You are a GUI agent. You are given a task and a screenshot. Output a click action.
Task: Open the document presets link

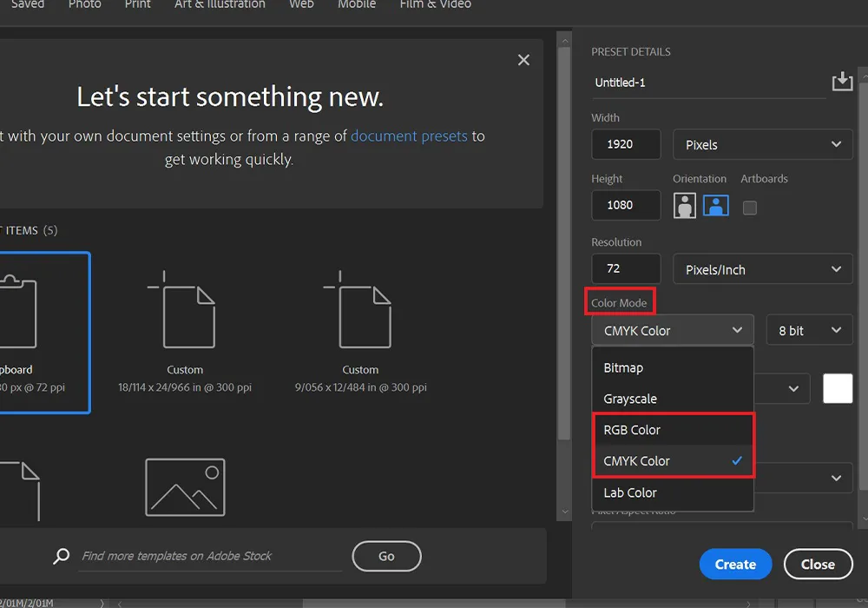409,136
